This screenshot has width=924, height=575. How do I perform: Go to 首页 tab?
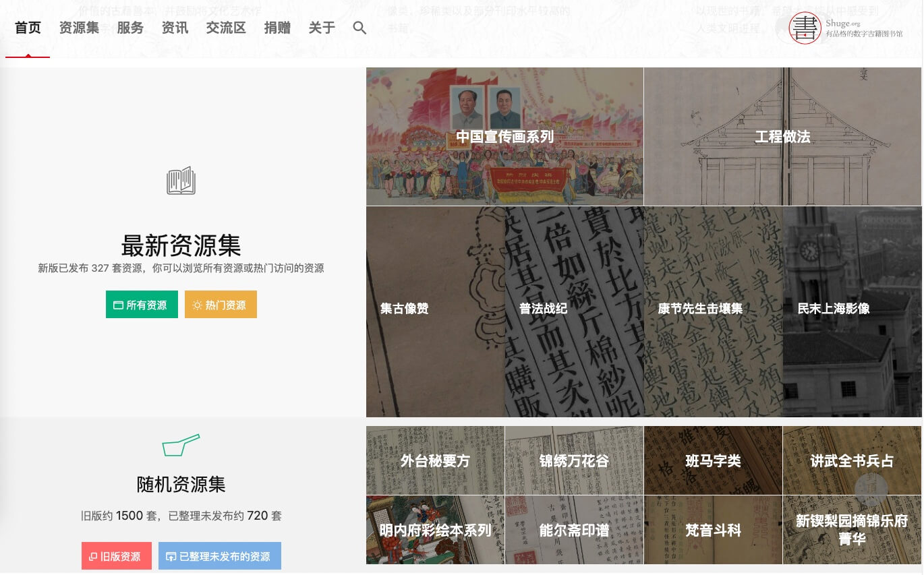point(28,28)
